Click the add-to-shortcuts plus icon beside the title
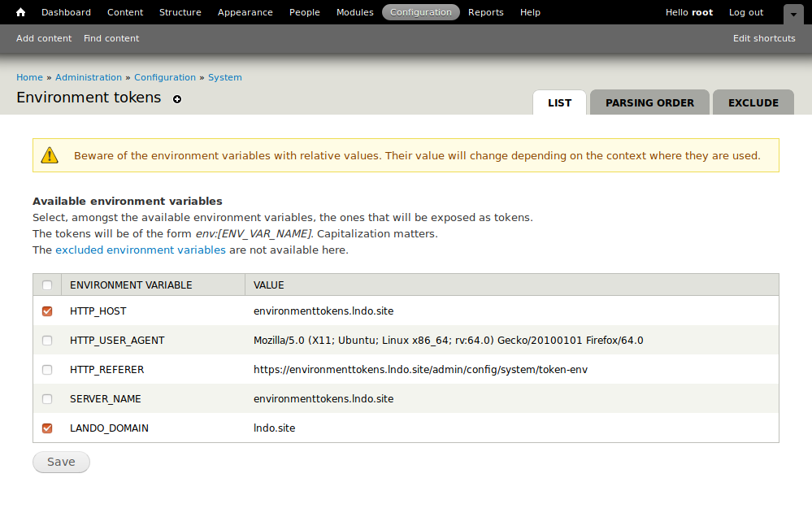 [177, 99]
